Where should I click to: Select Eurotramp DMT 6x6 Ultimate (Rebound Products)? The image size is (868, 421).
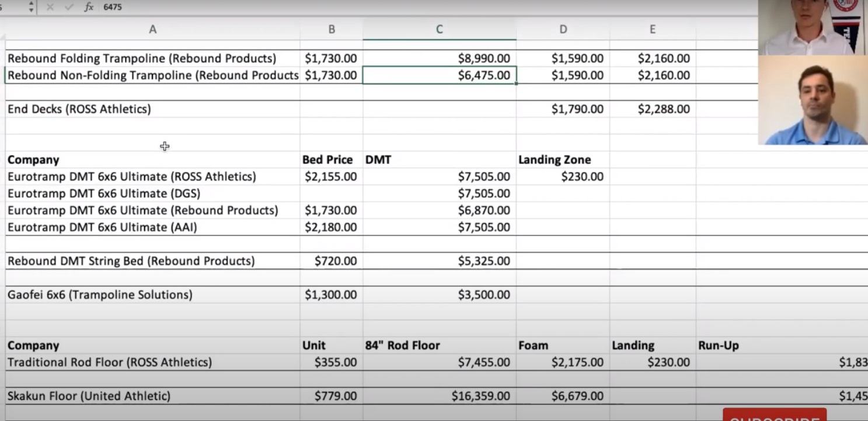click(x=153, y=210)
